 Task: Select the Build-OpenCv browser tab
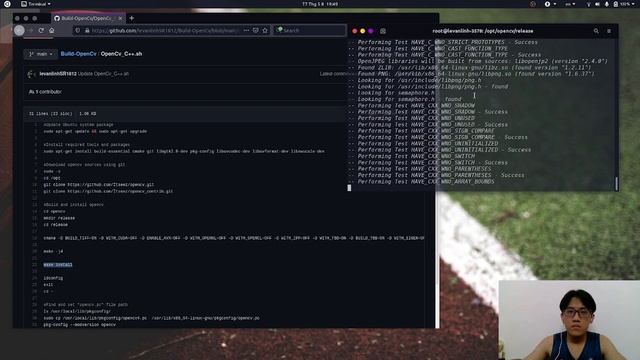(x=88, y=18)
